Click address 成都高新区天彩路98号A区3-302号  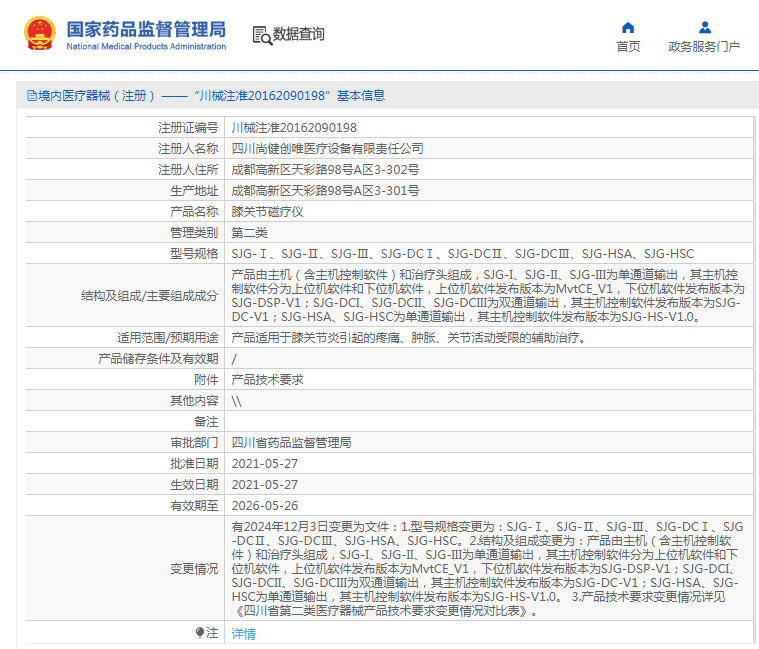tap(325, 170)
